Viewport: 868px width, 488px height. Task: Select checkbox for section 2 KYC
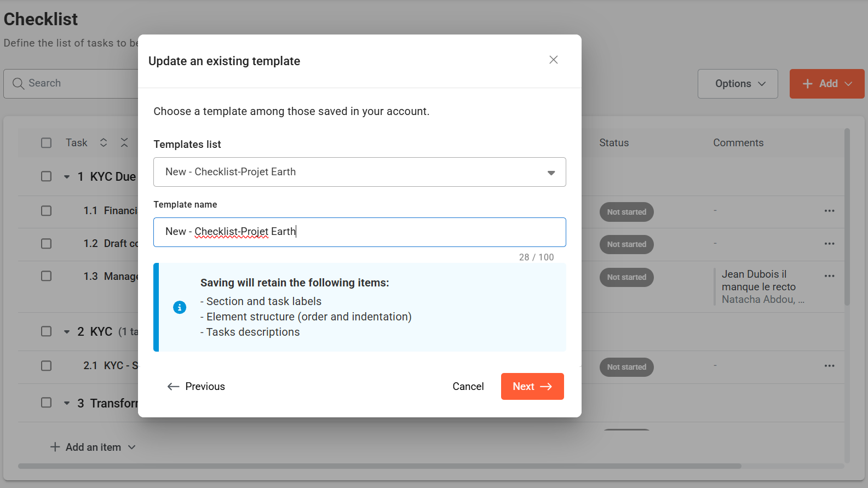coord(47,331)
